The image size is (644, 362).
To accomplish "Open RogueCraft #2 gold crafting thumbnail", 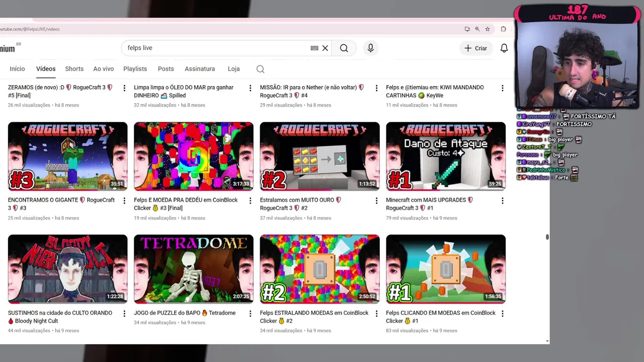I will coord(320,156).
